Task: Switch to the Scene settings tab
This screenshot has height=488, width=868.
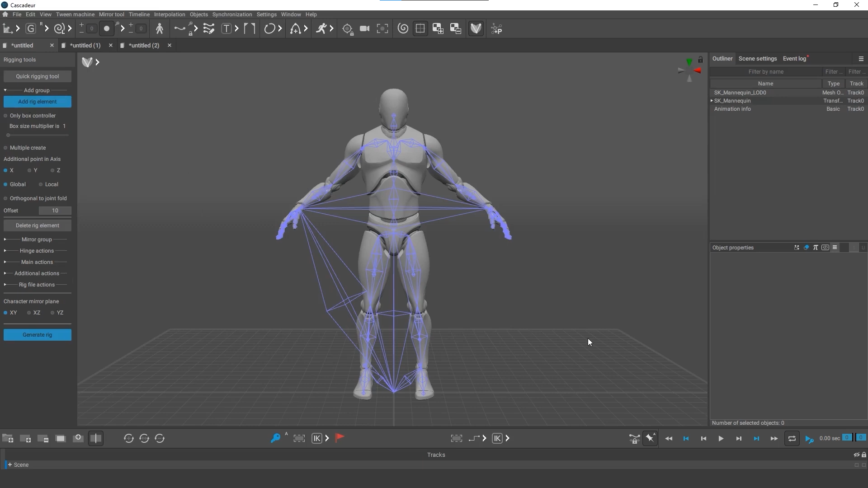Action: (757, 59)
